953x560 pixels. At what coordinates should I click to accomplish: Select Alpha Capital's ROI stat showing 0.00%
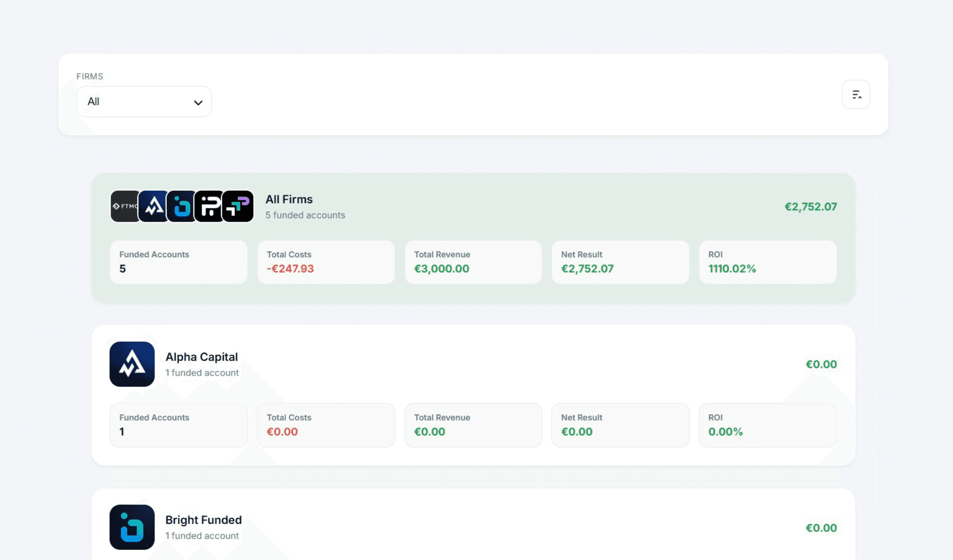pyautogui.click(x=767, y=425)
